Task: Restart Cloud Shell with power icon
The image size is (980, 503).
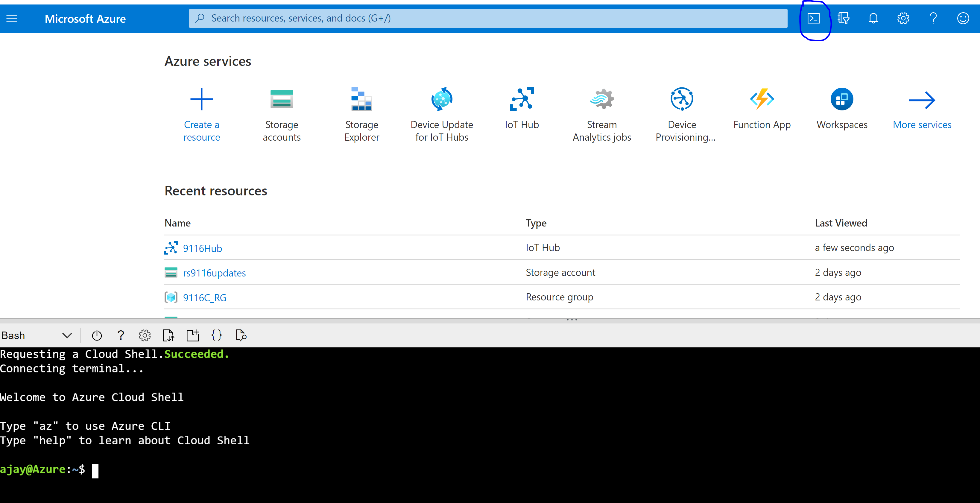Action: [x=97, y=336]
